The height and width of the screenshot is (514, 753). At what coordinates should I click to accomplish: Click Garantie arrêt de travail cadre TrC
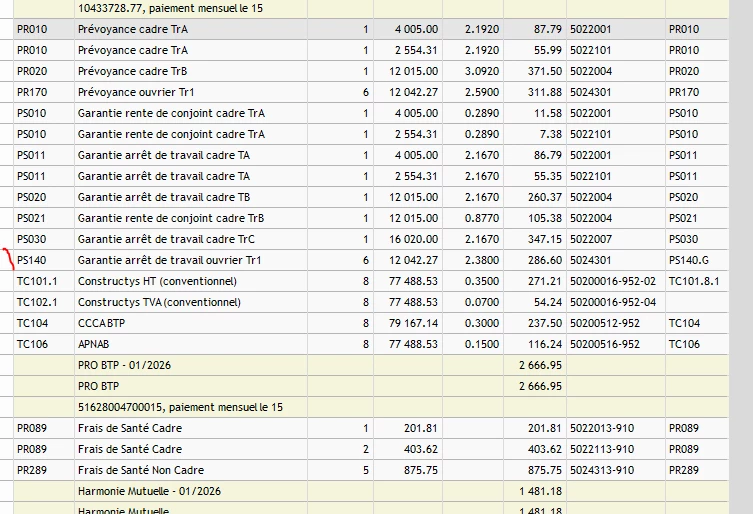click(x=166, y=239)
